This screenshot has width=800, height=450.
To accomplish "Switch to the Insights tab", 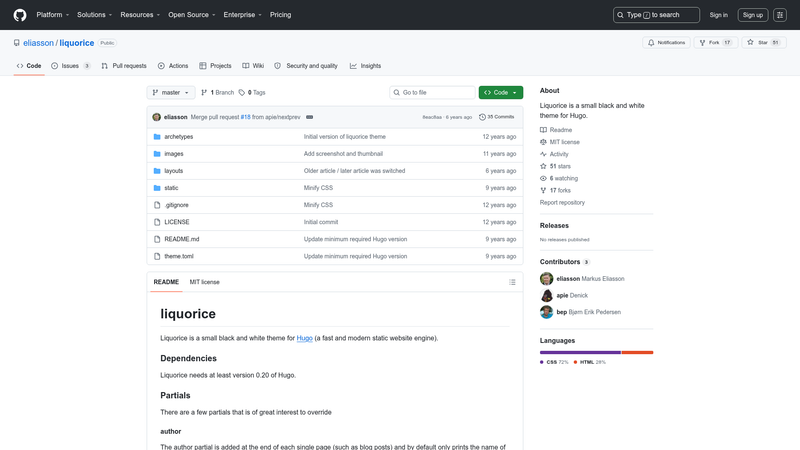I will point(365,66).
